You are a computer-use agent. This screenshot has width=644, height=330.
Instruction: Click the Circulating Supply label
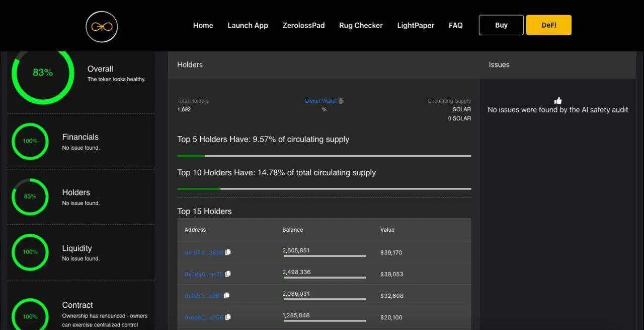(x=449, y=101)
